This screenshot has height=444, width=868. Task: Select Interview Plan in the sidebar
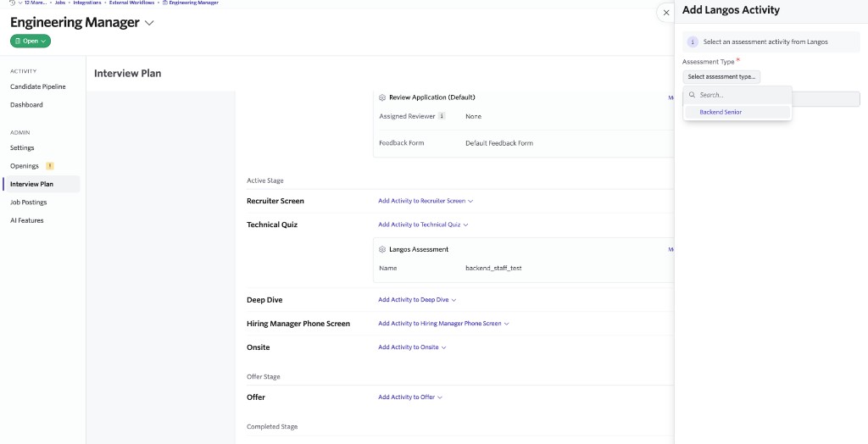click(42, 184)
